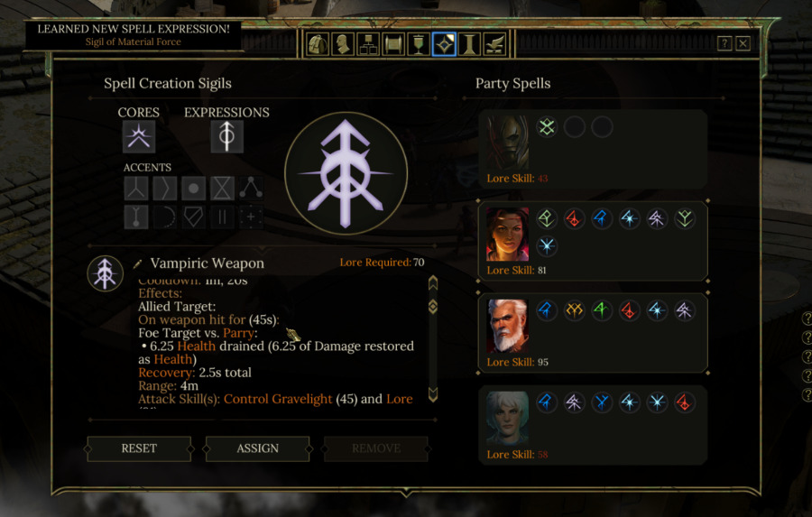The width and height of the screenshot is (812, 517).
Task: Open the inventory backpack tab
Action: click(x=318, y=44)
